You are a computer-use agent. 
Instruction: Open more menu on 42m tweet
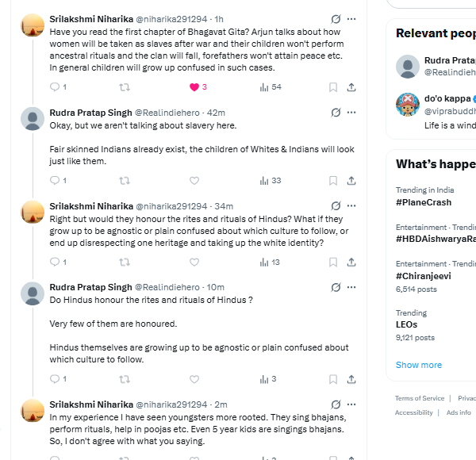tap(351, 113)
